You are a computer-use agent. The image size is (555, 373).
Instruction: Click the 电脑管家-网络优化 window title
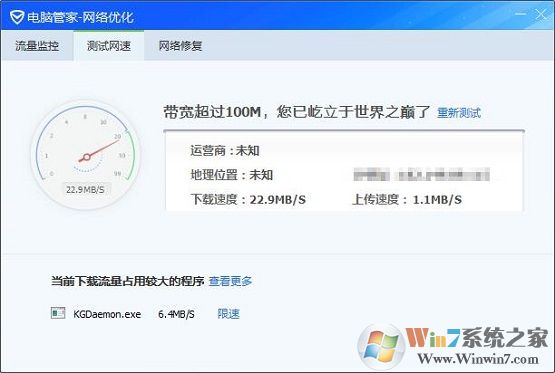coord(80,17)
